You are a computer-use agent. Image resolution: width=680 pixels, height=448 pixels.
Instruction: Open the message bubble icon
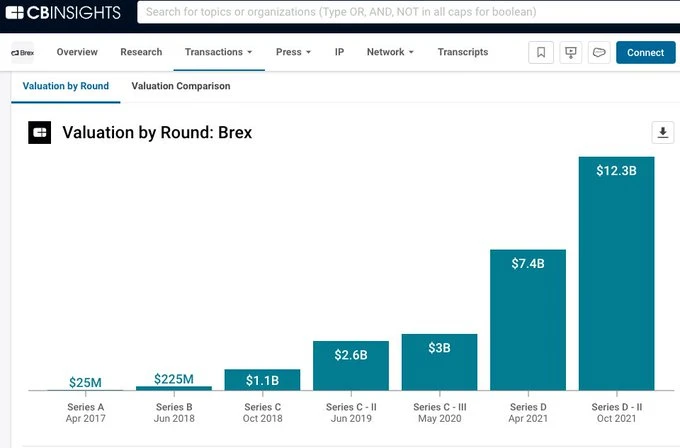tap(599, 52)
